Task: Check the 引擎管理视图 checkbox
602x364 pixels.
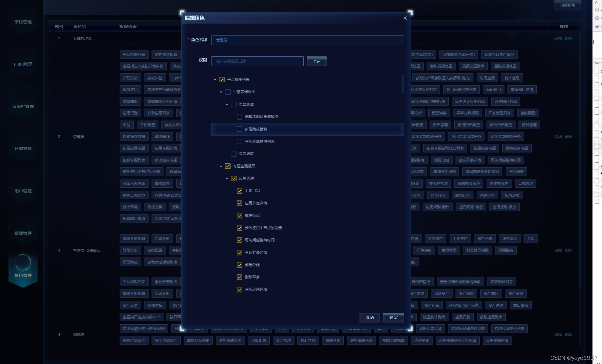Action: pyautogui.click(x=228, y=92)
